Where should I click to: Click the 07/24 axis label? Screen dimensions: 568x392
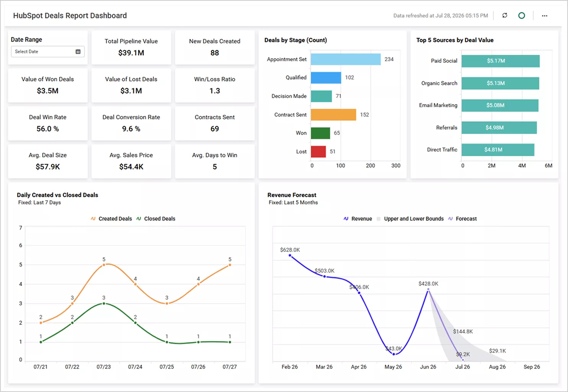135,367
